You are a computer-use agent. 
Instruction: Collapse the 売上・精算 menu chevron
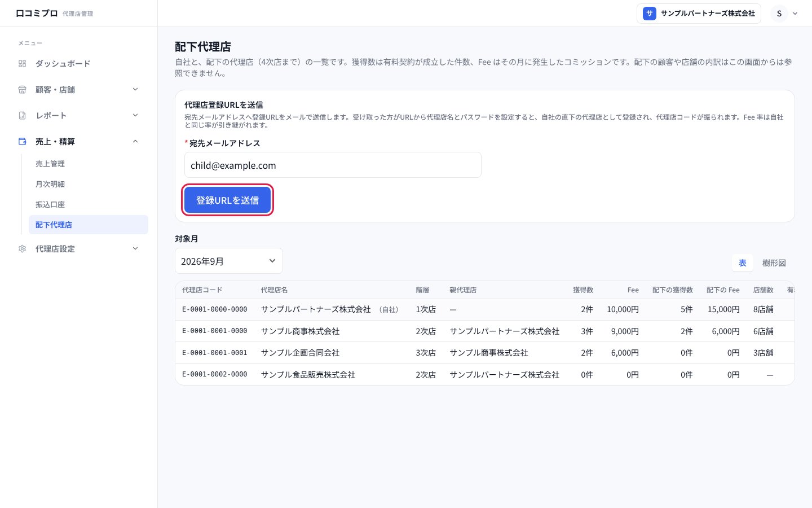[x=135, y=141]
